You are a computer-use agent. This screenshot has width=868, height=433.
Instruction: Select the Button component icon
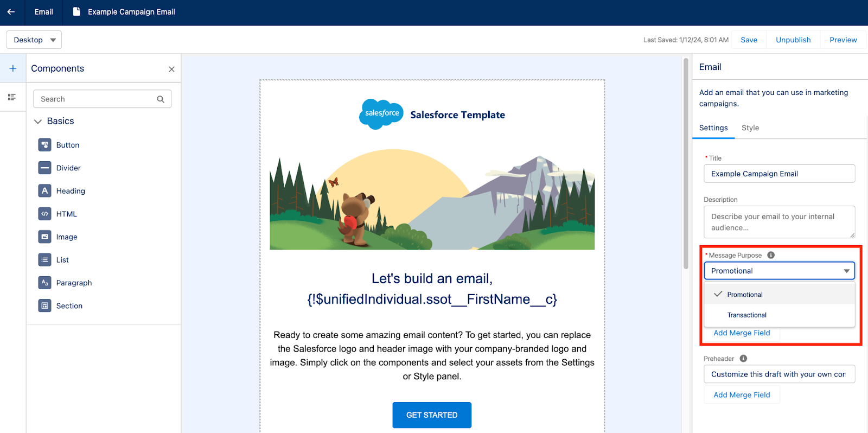click(44, 145)
